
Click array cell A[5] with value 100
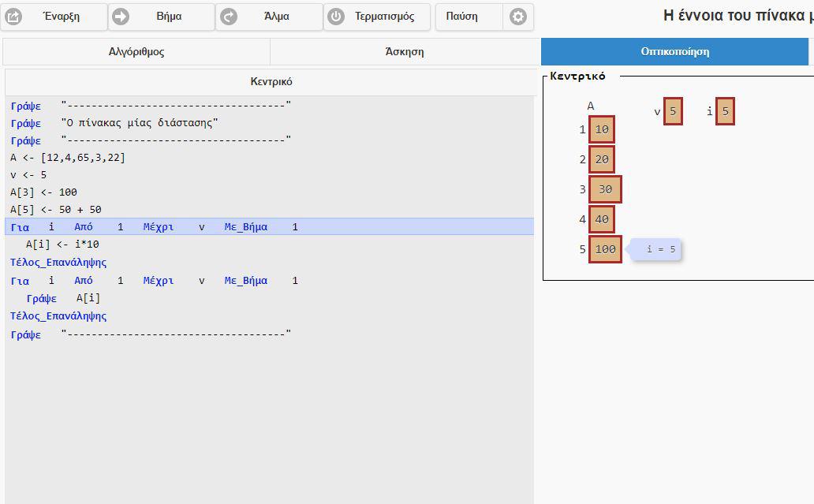click(605, 249)
